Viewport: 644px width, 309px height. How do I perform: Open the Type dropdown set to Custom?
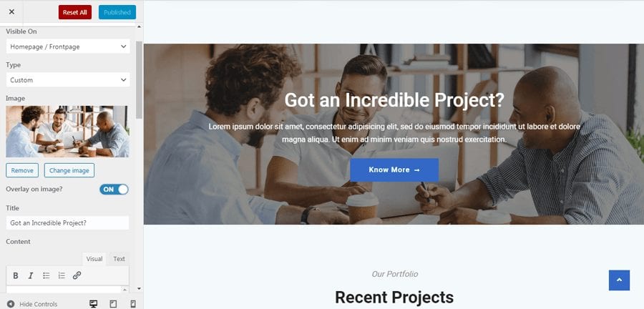point(68,80)
